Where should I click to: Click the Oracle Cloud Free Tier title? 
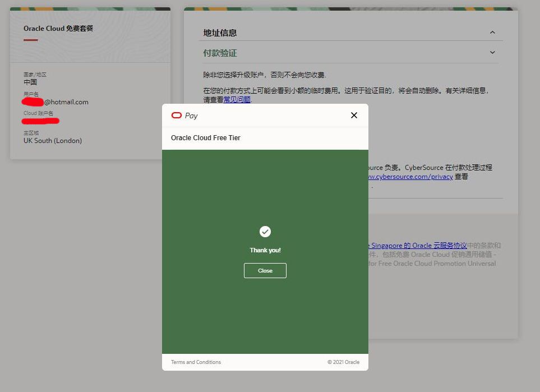(x=206, y=138)
